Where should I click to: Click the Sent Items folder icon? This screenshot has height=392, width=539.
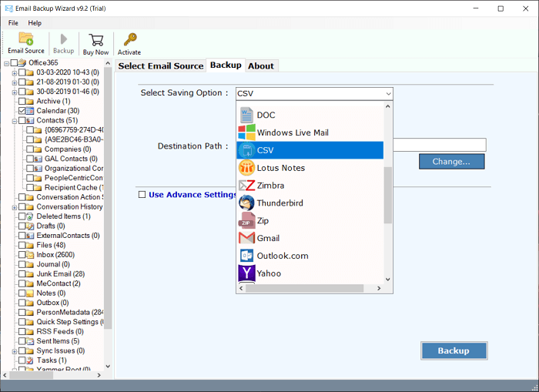[30, 341]
